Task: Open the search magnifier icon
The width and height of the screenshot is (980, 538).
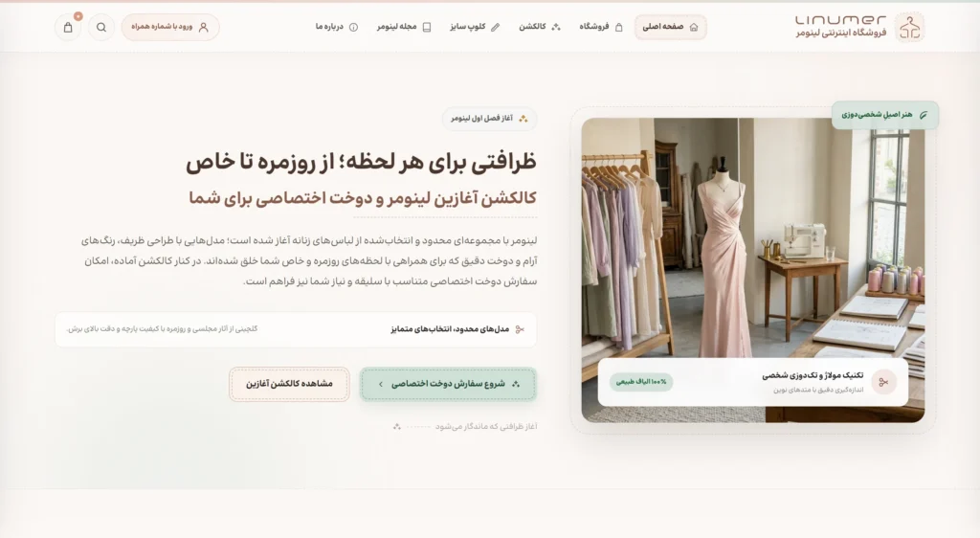Action: (x=101, y=28)
